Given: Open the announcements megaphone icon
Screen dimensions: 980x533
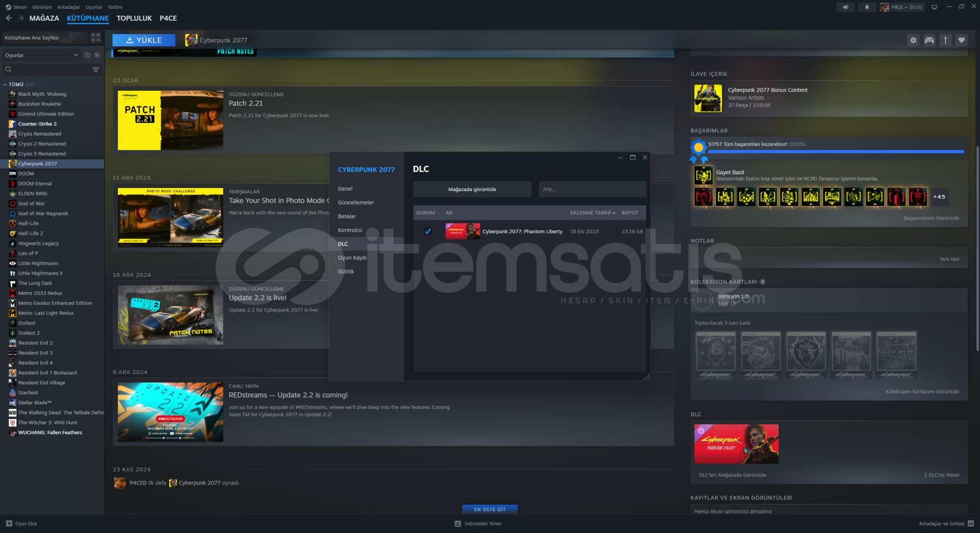Looking at the screenshot, I should [846, 7].
